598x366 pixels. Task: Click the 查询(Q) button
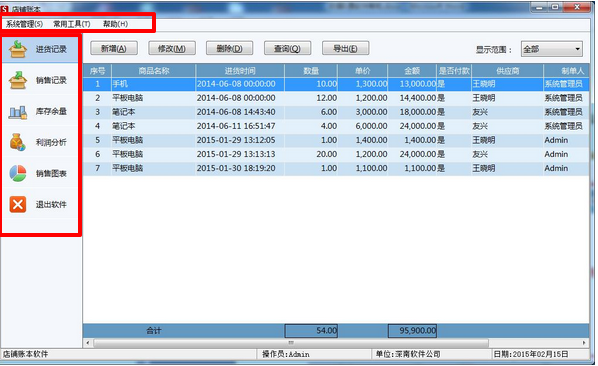(x=288, y=48)
